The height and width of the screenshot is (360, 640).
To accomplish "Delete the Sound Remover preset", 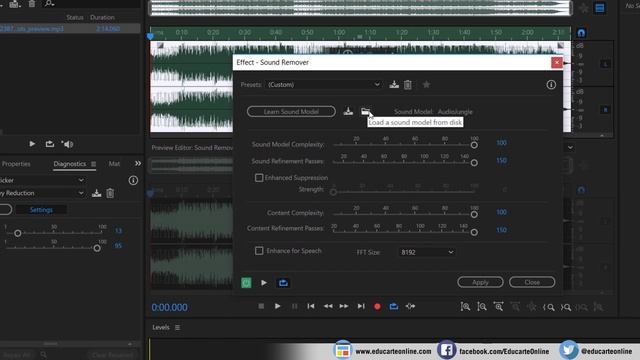I will coord(408,84).
